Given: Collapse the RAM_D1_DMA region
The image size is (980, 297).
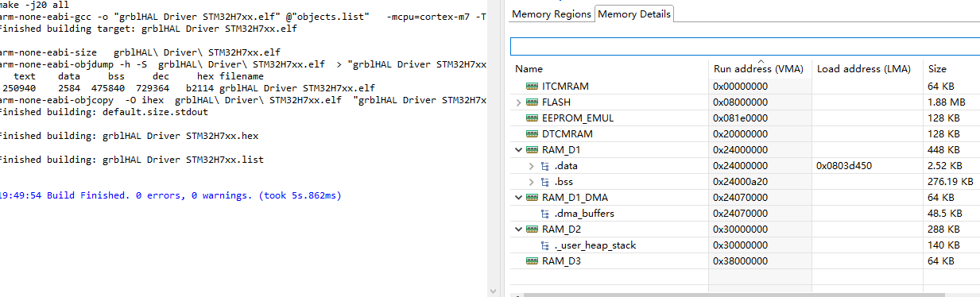Looking at the screenshot, I should click(519, 197).
